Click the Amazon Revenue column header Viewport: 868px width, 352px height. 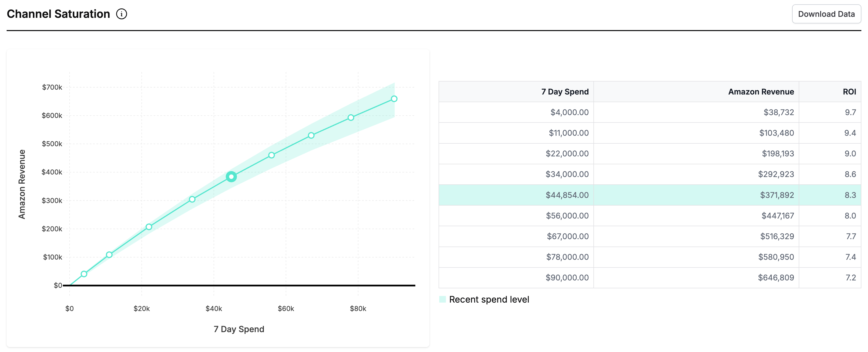click(x=761, y=92)
